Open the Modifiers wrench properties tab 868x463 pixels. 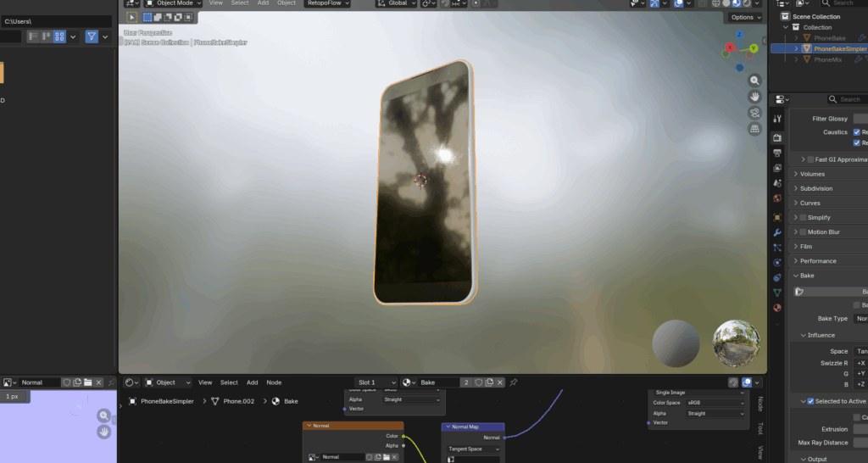point(777,231)
